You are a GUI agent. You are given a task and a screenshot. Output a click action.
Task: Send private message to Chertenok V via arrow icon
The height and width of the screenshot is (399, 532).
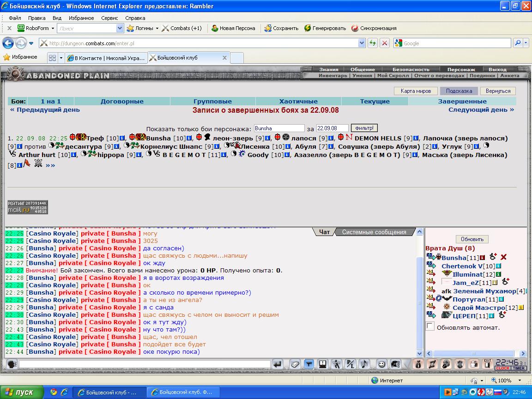pos(431,265)
